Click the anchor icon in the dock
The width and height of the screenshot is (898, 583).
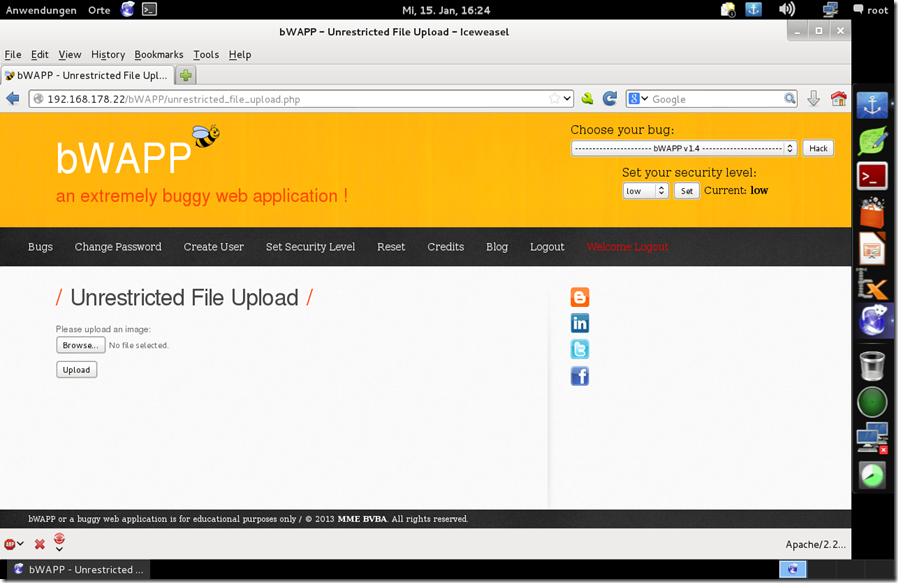point(872,105)
